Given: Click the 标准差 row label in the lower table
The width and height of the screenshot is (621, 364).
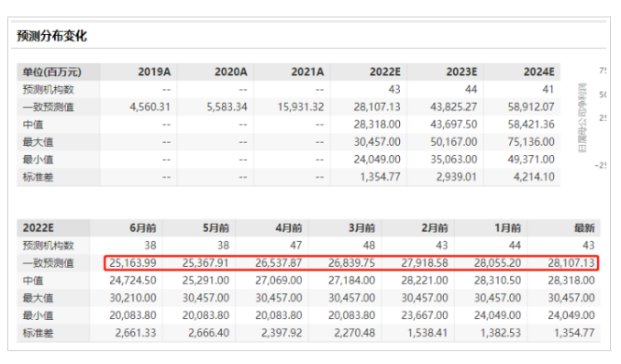Looking at the screenshot, I should (38, 333).
